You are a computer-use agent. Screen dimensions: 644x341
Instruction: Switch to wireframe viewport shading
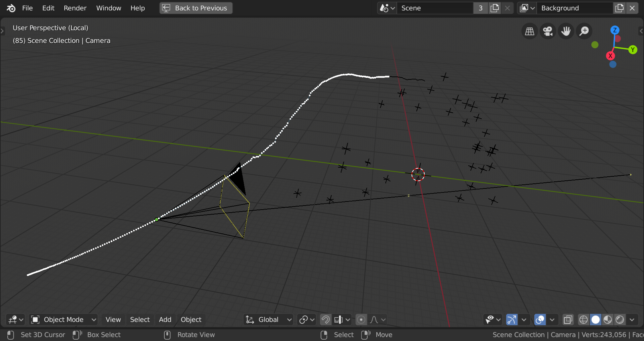click(x=583, y=320)
